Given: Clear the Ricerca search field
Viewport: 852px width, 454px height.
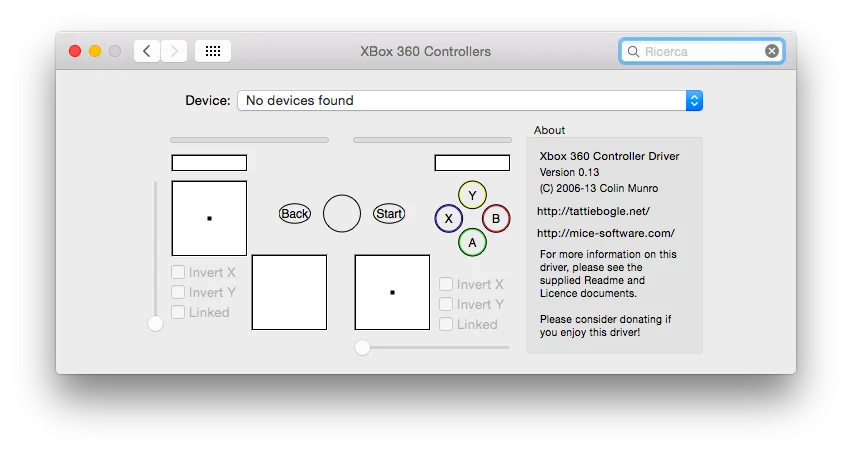Looking at the screenshot, I should pyautogui.click(x=772, y=51).
